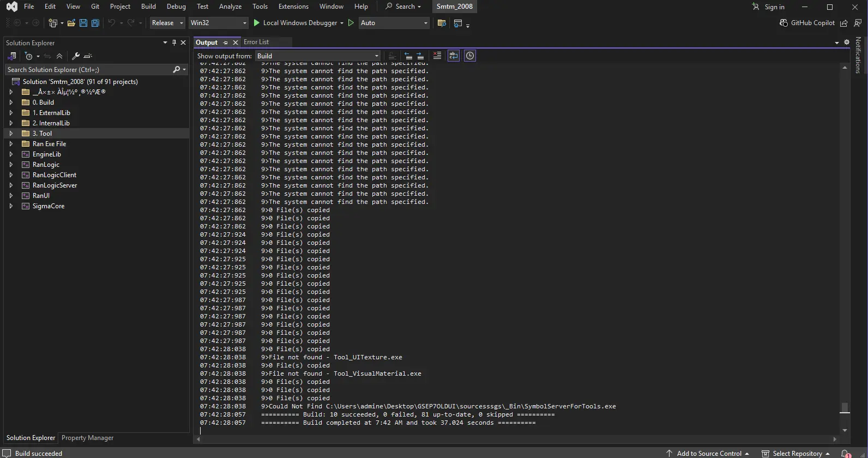Viewport: 868px width, 458px height.
Task: Click Start Without Debugging outline play icon
Action: 351,23
